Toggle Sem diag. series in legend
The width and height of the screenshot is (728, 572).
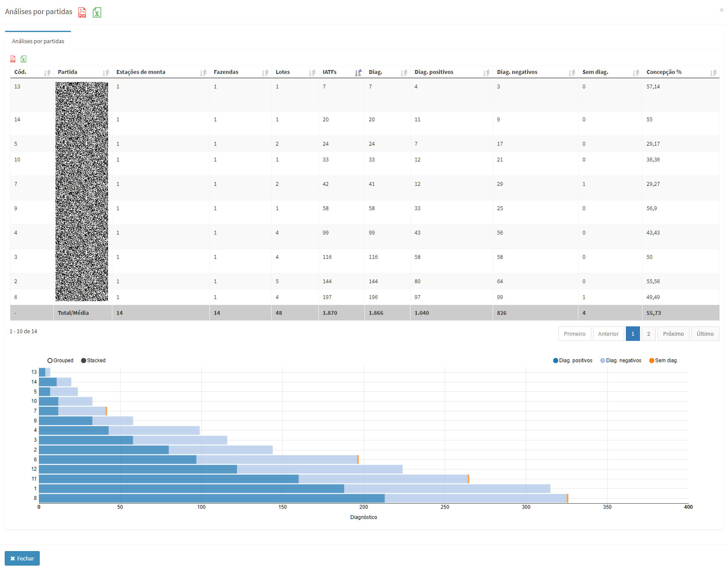point(663,361)
